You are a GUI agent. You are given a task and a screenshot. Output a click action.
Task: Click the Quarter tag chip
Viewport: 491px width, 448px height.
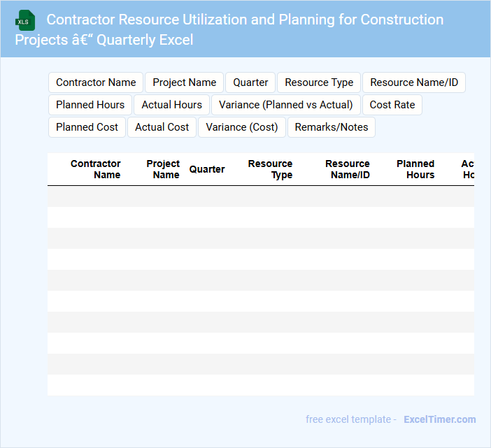coord(250,82)
